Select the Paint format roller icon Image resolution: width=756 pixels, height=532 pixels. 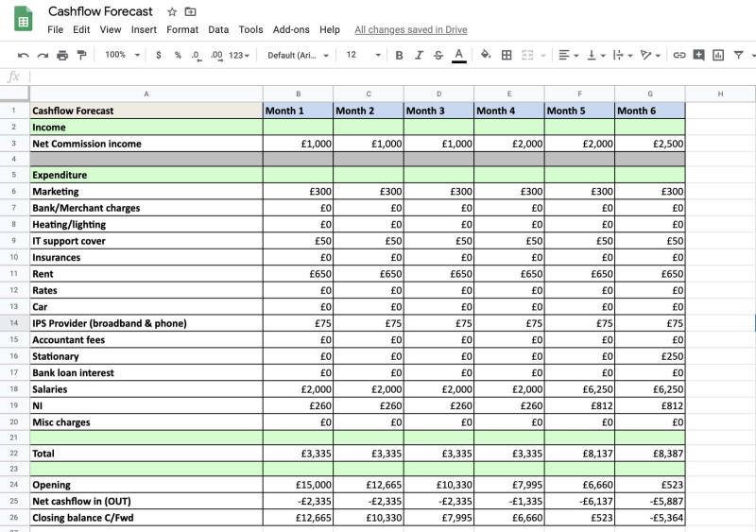point(82,56)
